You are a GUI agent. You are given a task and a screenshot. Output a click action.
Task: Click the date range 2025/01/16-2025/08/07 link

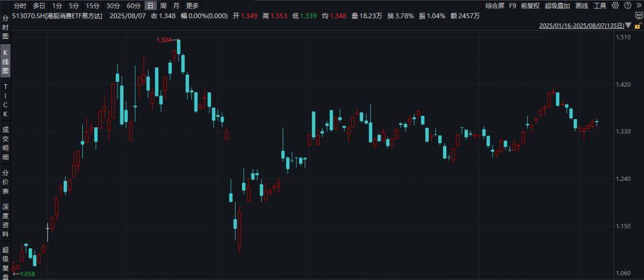click(x=581, y=26)
